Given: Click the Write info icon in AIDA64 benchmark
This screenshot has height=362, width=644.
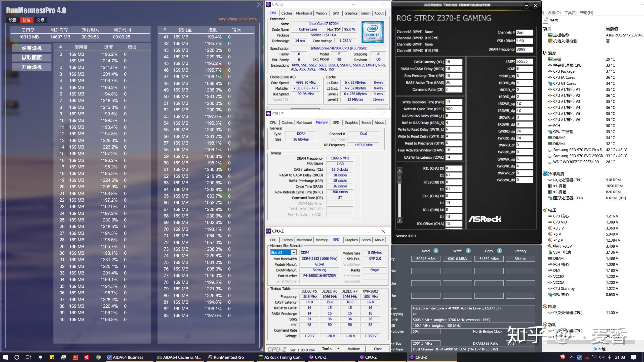Looking at the screenshot, I should coord(468,251).
